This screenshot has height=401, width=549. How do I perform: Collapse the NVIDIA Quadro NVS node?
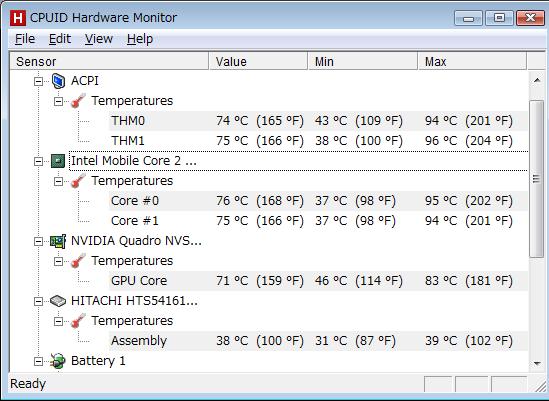click(x=39, y=241)
